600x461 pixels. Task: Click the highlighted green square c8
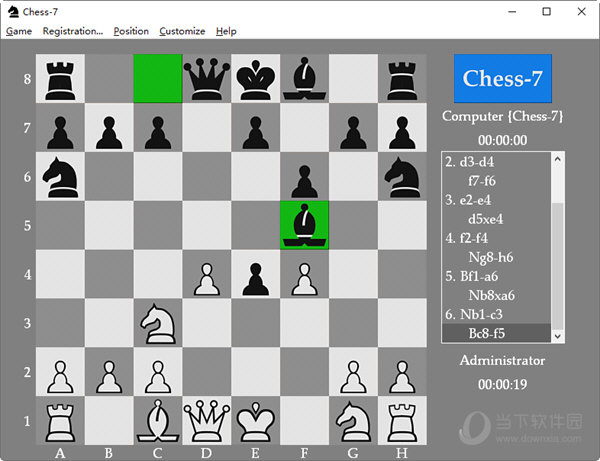(157, 78)
